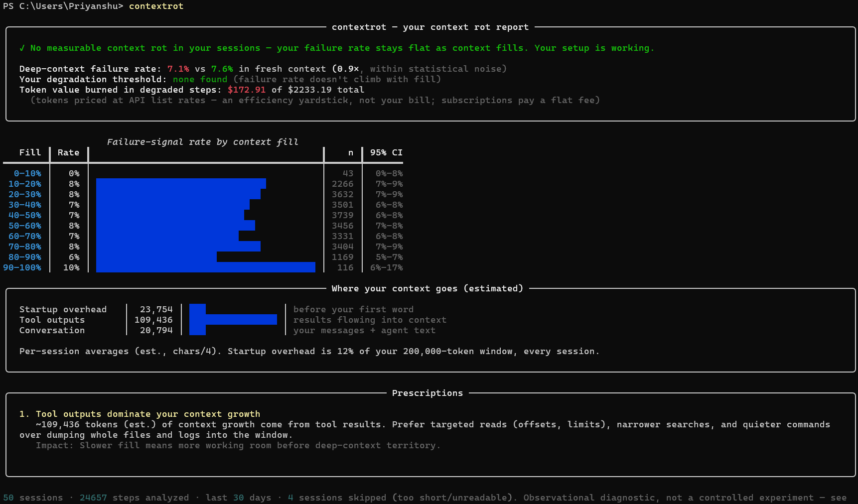Click the 109,436 tool outputs count

153,320
